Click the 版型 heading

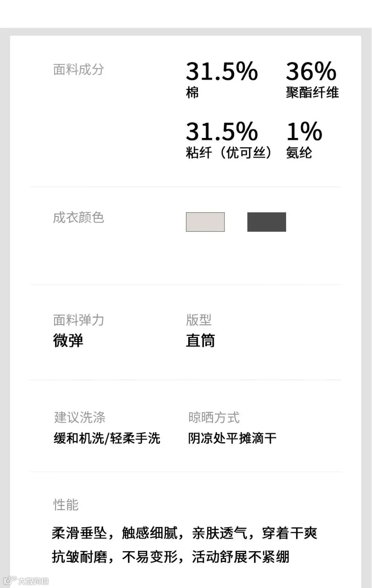(x=199, y=320)
